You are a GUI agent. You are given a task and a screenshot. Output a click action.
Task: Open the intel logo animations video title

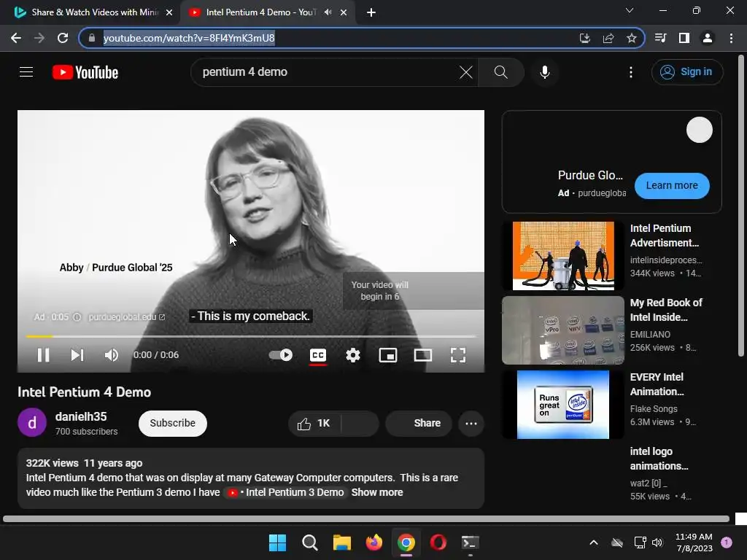coord(659,459)
